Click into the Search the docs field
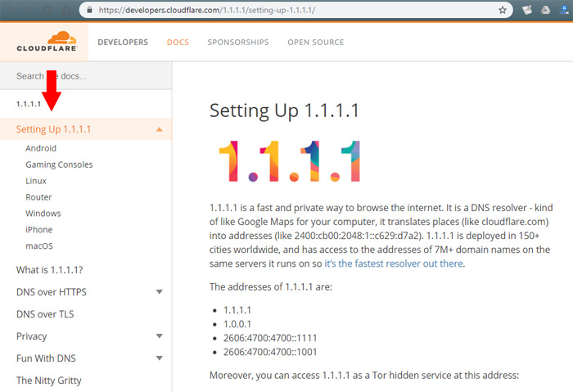 click(86, 76)
